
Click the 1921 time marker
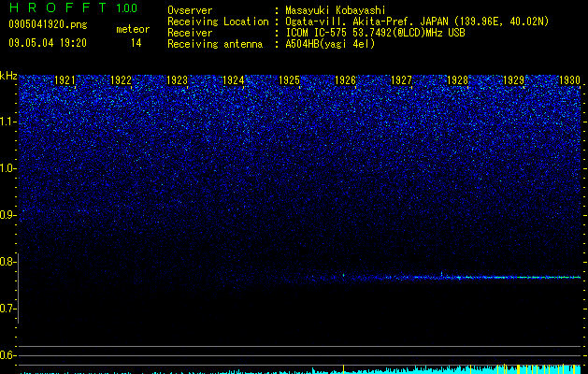[65, 80]
